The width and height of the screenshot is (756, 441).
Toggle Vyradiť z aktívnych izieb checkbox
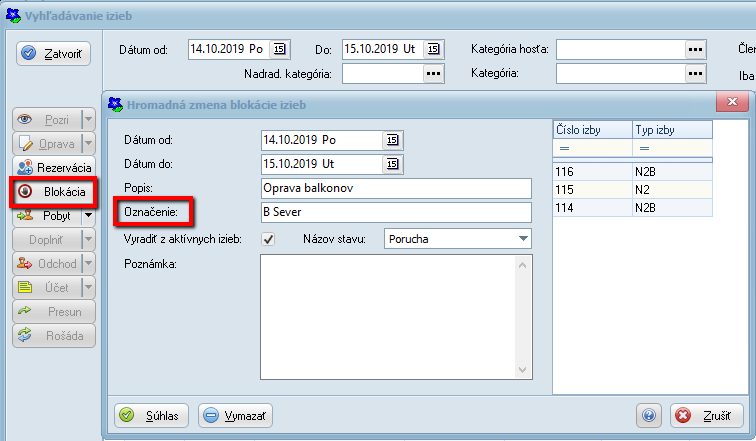268,239
